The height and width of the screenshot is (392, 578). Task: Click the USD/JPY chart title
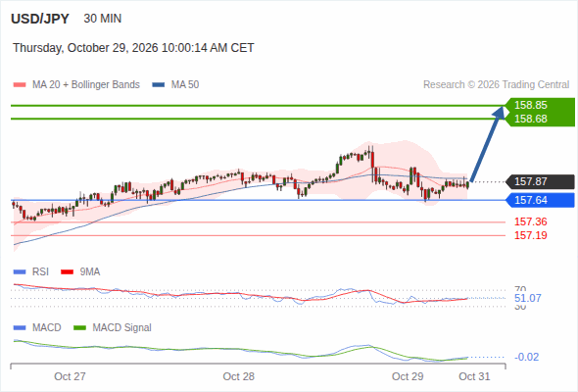pyautogui.click(x=40, y=19)
